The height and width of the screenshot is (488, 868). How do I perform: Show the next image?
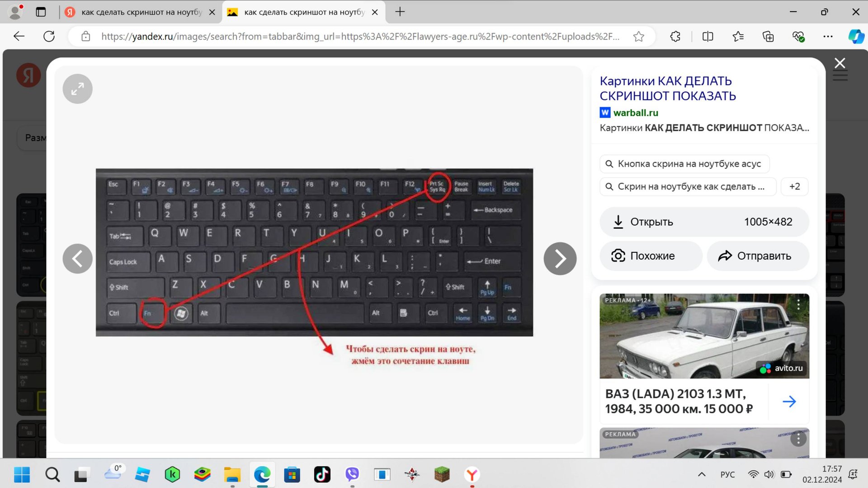560,258
